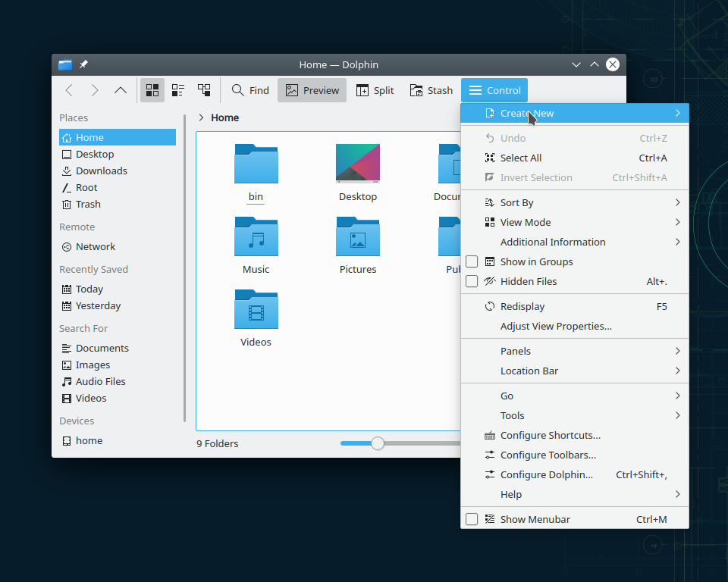Expand the Sort By submenu
The image size is (728, 582).
tap(574, 202)
